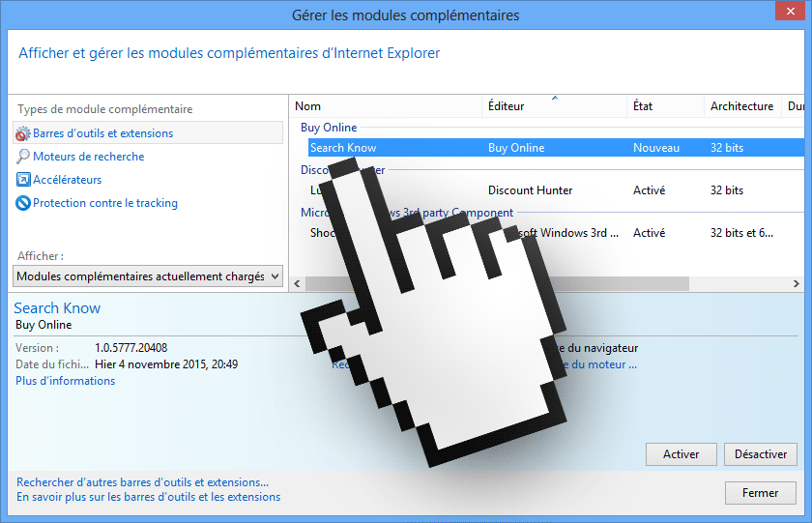The height and width of the screenshot is (523, 812).
Task: Click the file date Hier 4 novembre 2015
Action: point(166,364)
